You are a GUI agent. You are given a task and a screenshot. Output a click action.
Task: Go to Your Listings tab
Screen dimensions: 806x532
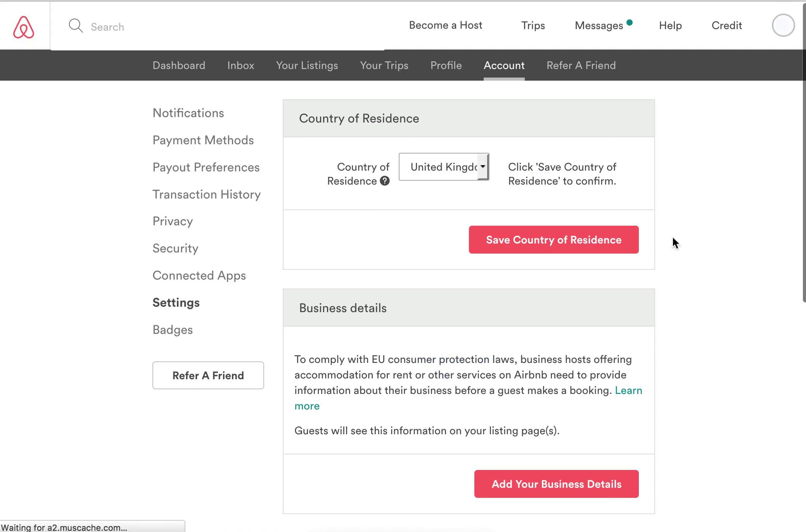(307, 65)
